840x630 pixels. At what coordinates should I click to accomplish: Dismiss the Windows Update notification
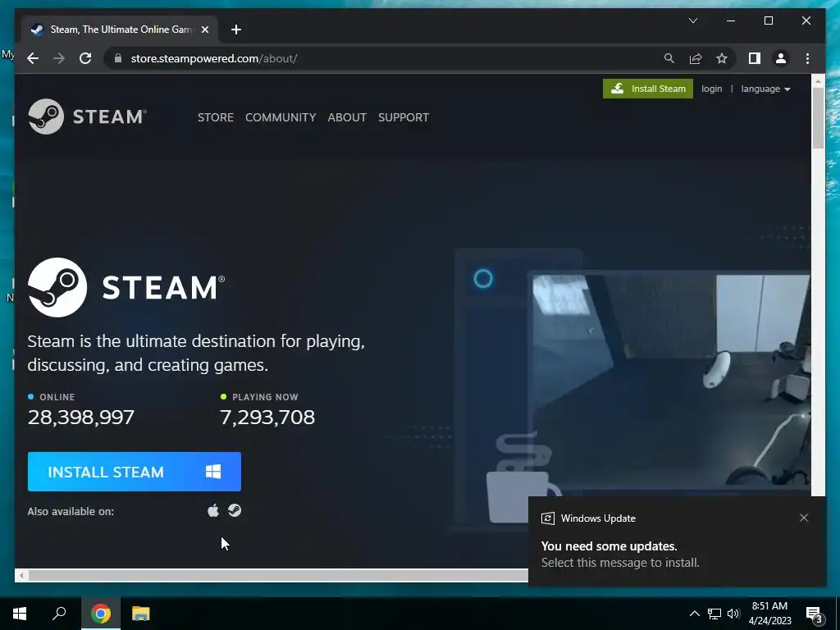pos(804,518)
